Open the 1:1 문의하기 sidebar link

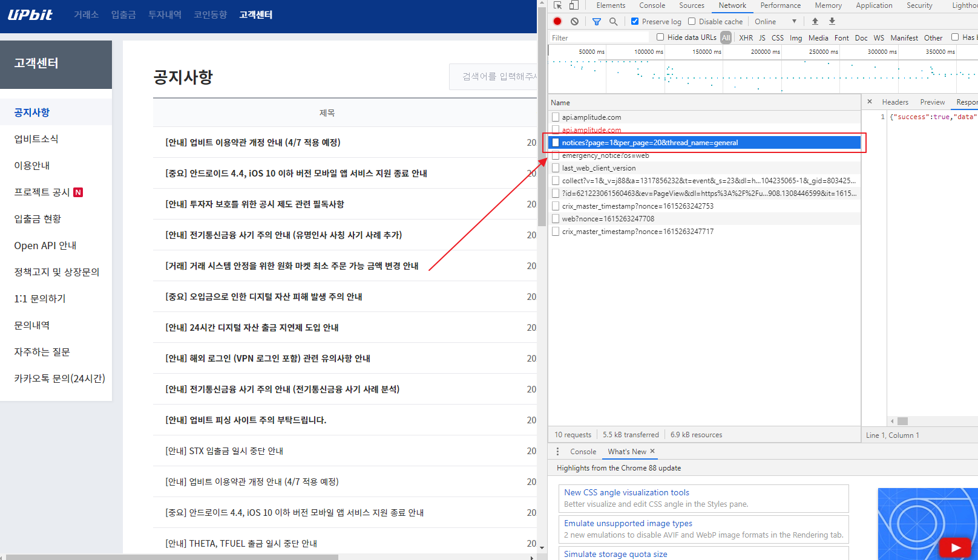coord(40,299)
